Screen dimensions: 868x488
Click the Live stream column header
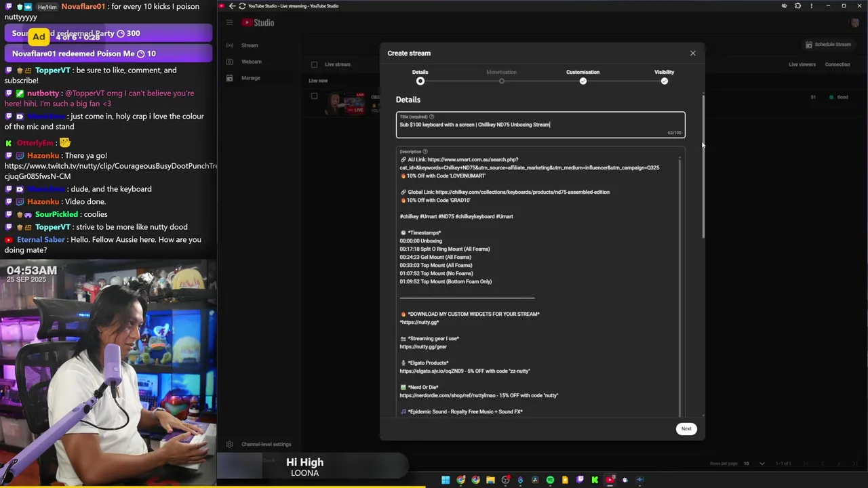[x=338, y=64]
